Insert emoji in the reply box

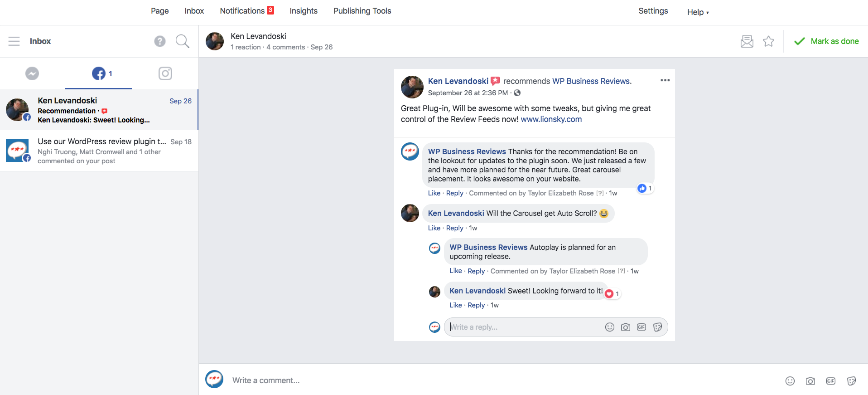(610, 327)
